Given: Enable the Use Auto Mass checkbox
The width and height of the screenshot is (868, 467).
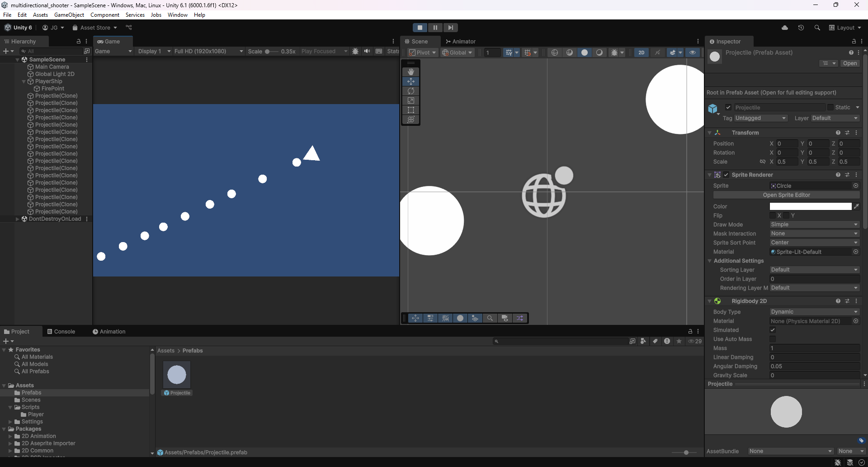Looking at the screenshot, I should 773,339.
